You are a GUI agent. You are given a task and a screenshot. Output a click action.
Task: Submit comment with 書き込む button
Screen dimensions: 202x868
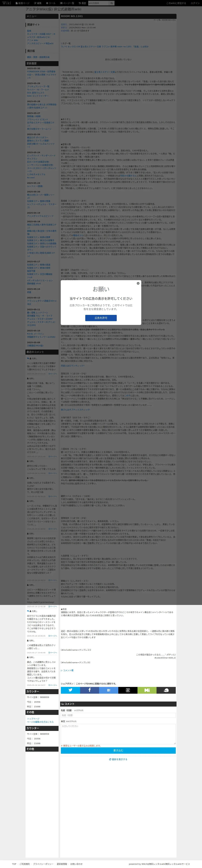tap(118, 750)
